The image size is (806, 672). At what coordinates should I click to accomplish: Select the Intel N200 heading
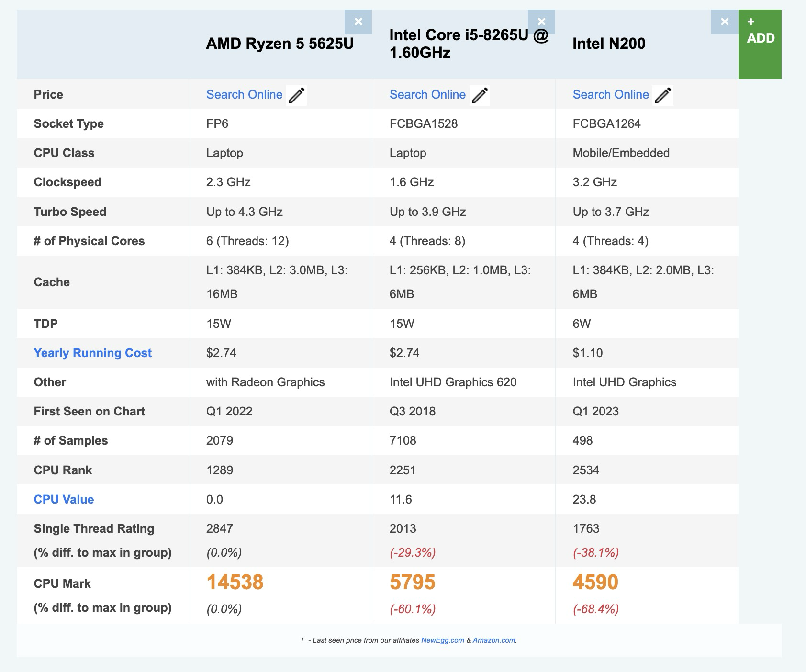[x=609, y=44]
